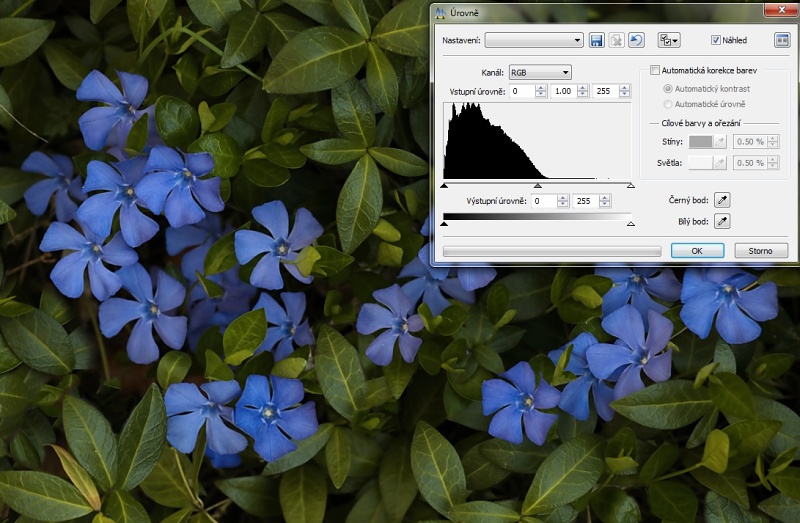Click the Stíny gray color swatch
Image resolution: width=800 pixels, height=523 pixels.
[700, 142]
